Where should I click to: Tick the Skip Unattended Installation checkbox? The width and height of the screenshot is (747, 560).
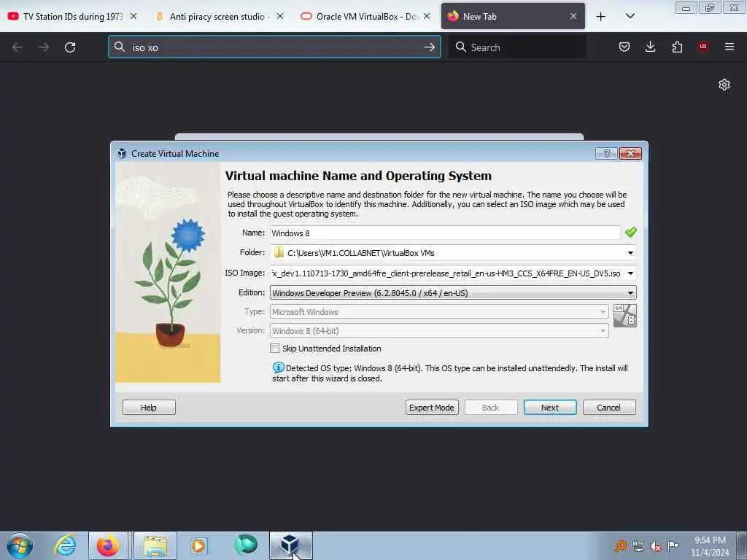[275, 349]
